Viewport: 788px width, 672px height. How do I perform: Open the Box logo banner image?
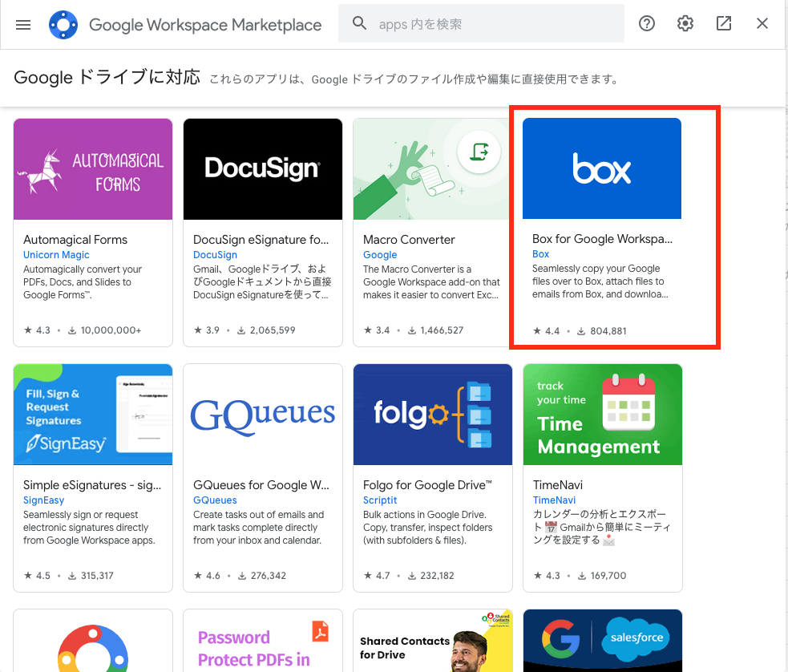coord(602,168)
